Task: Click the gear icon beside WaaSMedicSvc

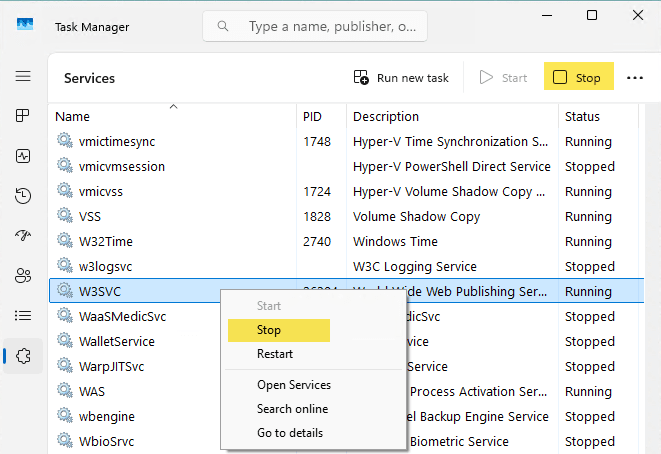Action: point(65,315)
